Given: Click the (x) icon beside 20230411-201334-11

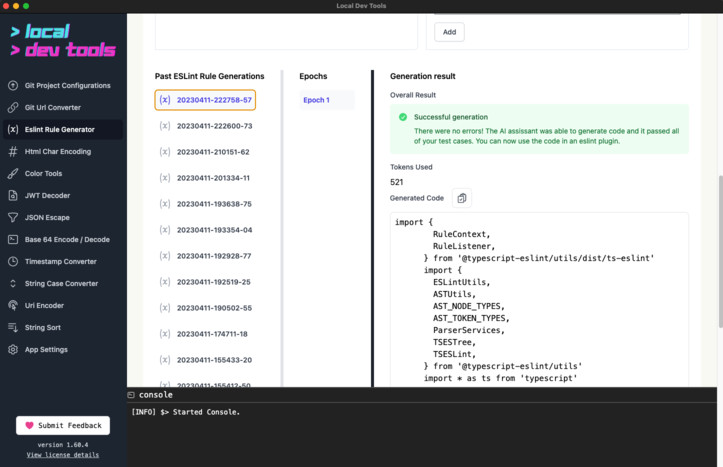Looking at the screenshot, I should [x=165, y=178].
